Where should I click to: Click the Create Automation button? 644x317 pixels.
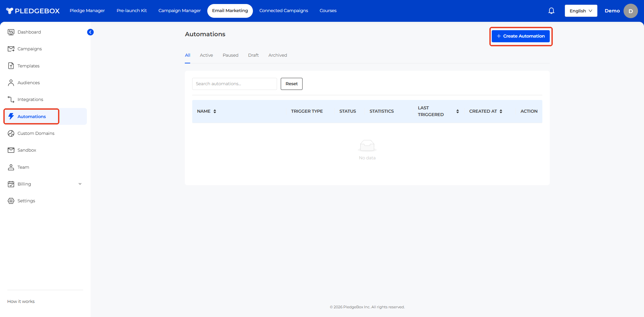(x=521, y=36)
